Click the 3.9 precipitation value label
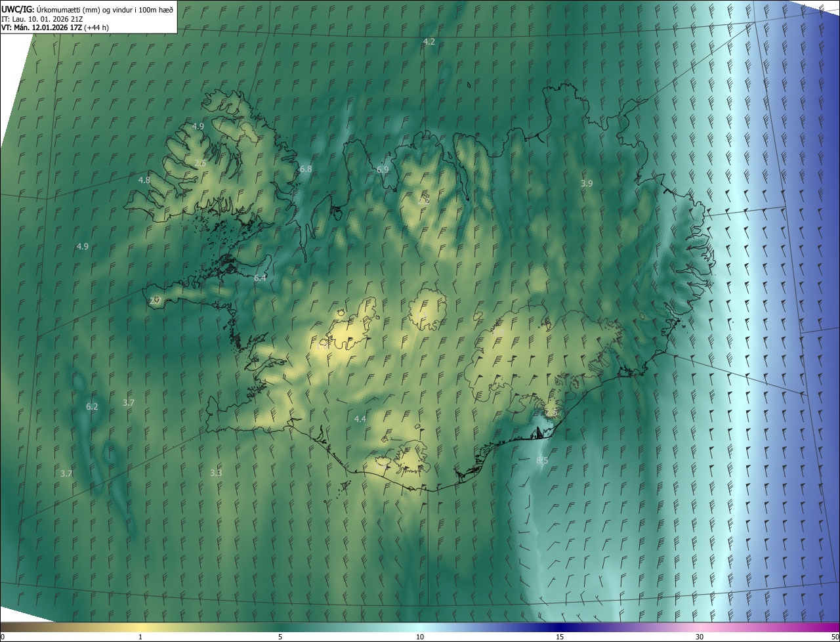Viewport: 840px width, 642px height. (587, 183)
